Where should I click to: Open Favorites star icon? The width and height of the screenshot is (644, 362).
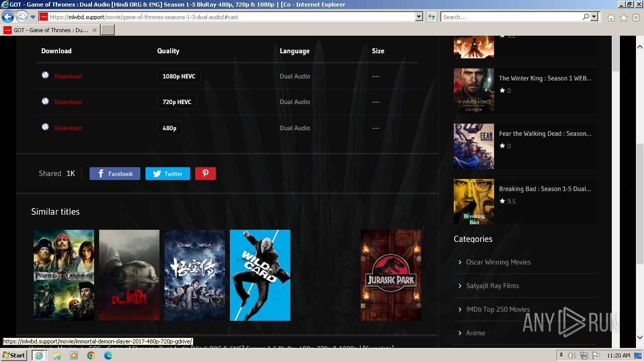point(623,18)
